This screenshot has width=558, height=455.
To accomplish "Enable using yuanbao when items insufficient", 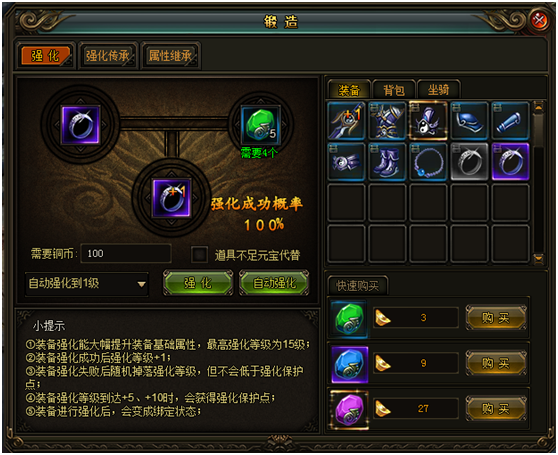I will (x=199, y=254).
